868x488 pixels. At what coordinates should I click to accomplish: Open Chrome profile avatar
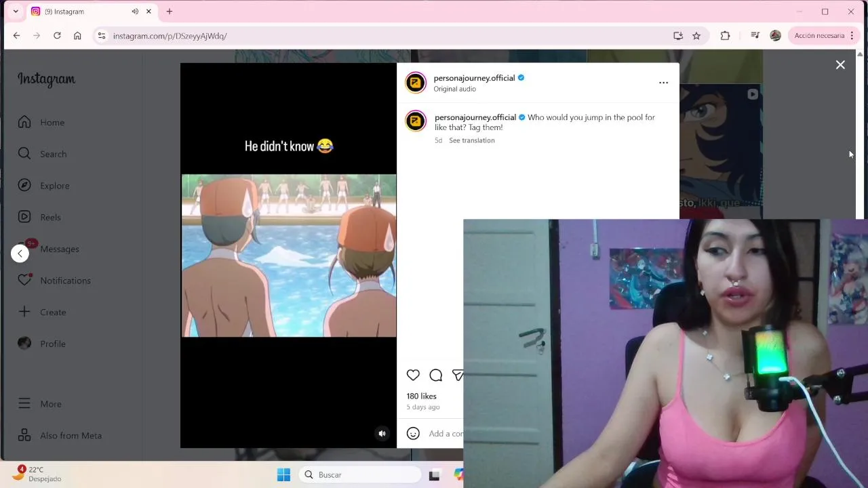click(x=775, y=36)
